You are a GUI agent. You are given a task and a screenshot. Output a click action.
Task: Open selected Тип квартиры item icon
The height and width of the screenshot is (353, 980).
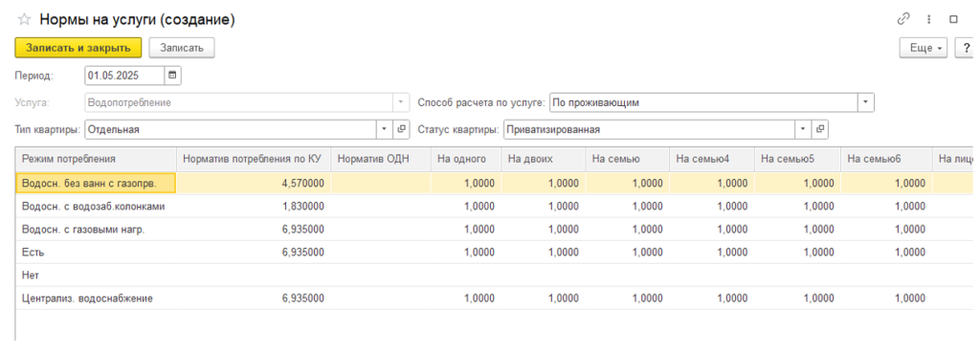pyautogui.click(x=402, y=129)
